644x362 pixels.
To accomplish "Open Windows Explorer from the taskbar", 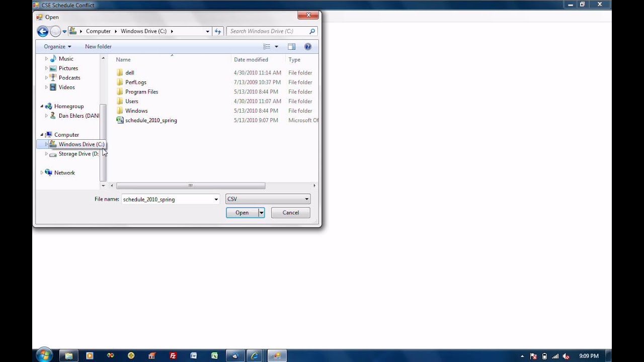I will click(69, 355).
